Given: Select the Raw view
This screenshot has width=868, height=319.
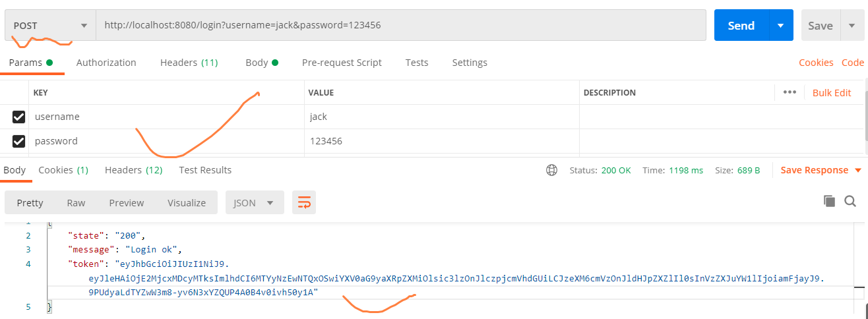Looking at the screenshot, I should tap(76, 203).
